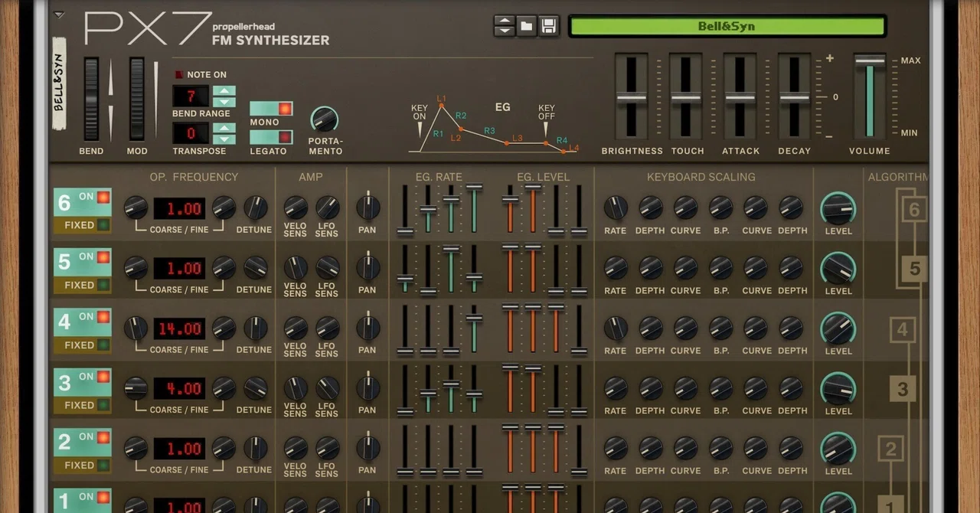Select algorithm box number 3
The width and height of the screenshot is (980, 513).
click(x=902, y=389)
